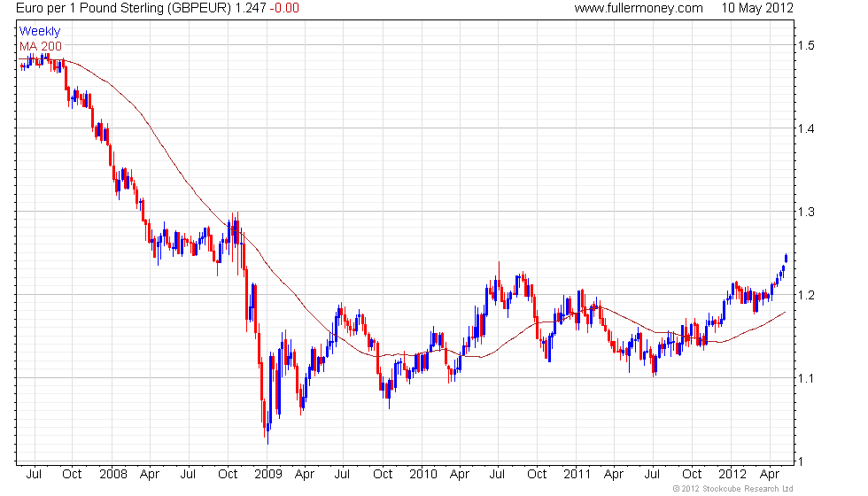
Task: Click the current price value 1.247
Action: pyautogui.click(x=250, y=8)
